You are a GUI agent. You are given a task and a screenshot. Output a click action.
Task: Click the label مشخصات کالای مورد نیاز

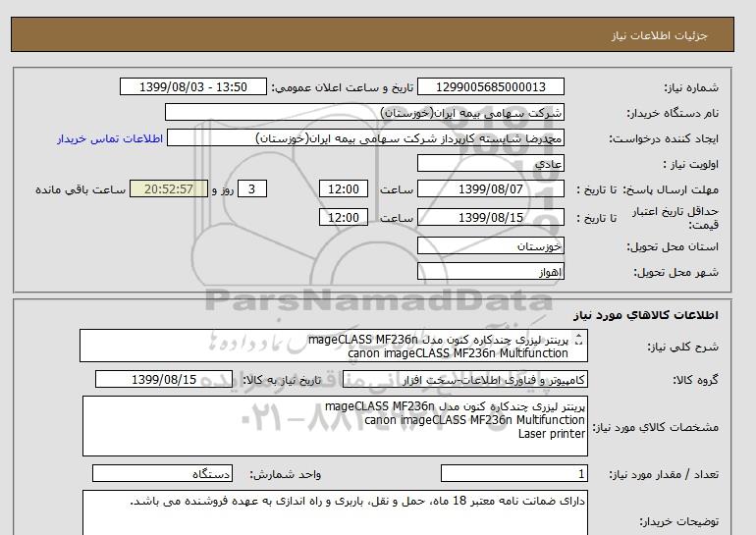655,427
